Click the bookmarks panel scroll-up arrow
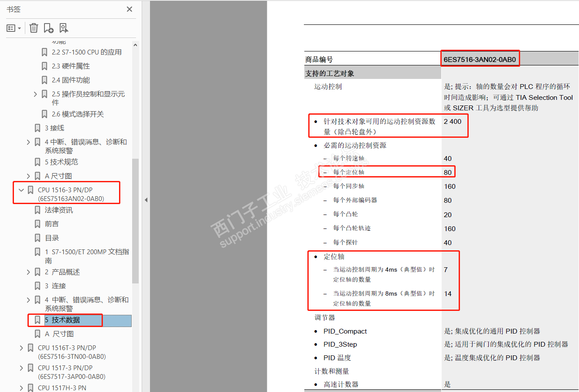579x392 pixels. [x=135, y=45]
